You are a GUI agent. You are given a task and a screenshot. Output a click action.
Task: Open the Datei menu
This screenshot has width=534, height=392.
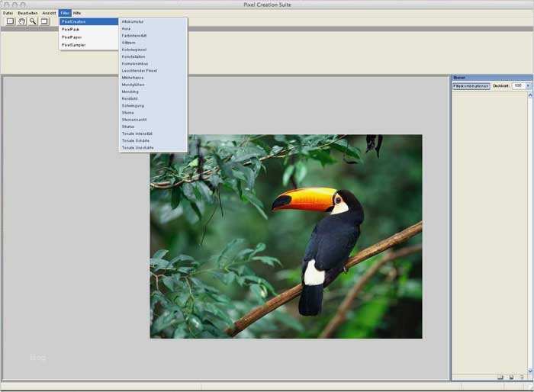8,13
